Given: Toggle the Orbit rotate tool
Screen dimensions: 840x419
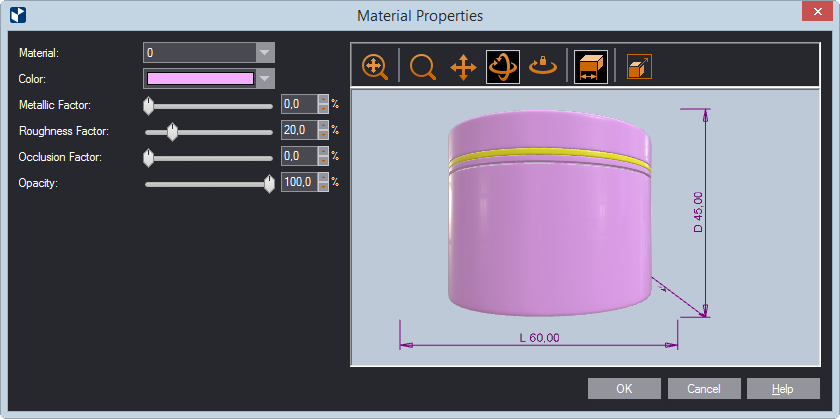Looking at the screenshot, I should pos(502,67).
